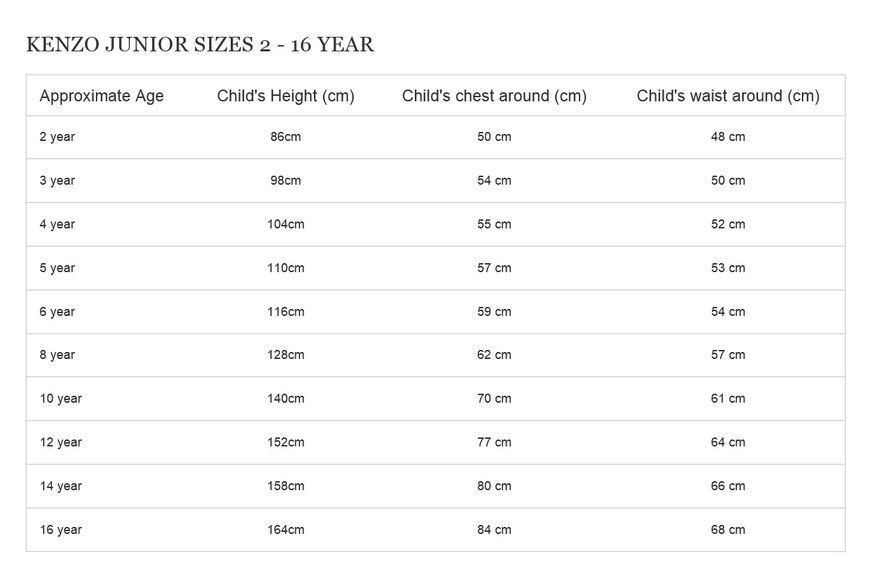
Task: Click the 5 year row label
Action: [x=57, y=268]
